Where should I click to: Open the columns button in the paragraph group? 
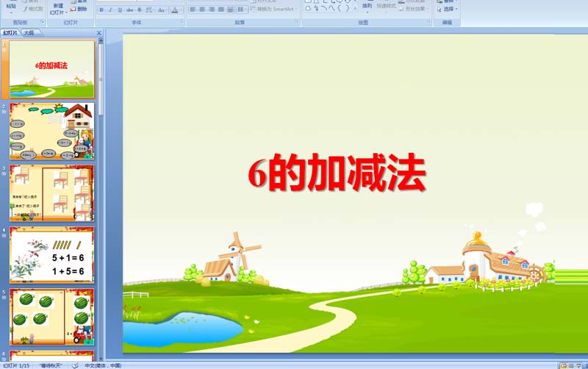tap(241, 9)
